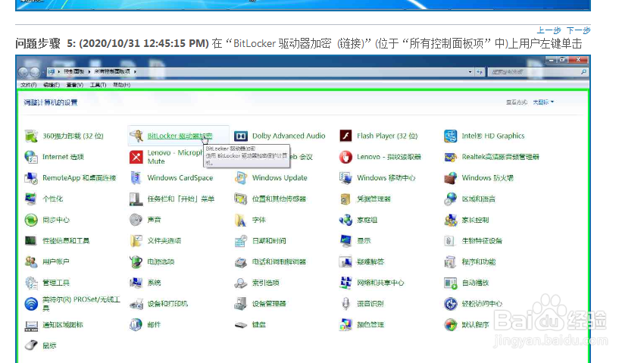The width and height of the screenshot is (644, 363).
Task: Click the 用户帐户 link
Action: click(x=56, y=261)
